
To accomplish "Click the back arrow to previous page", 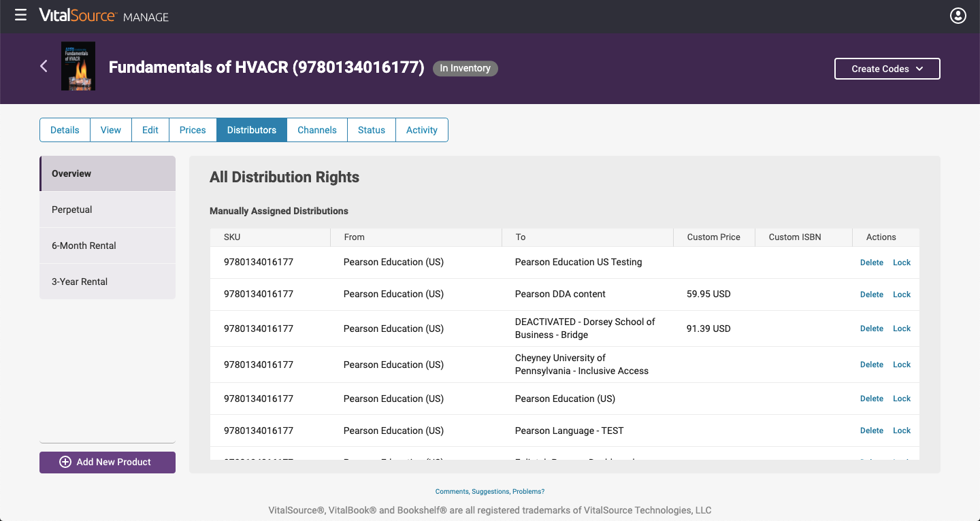I will click(44, 66).
